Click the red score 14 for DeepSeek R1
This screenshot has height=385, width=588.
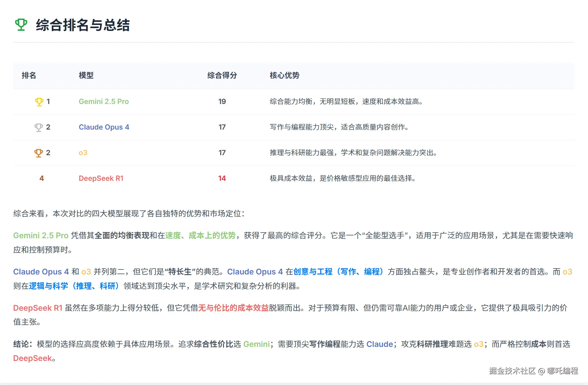(222, 178)
